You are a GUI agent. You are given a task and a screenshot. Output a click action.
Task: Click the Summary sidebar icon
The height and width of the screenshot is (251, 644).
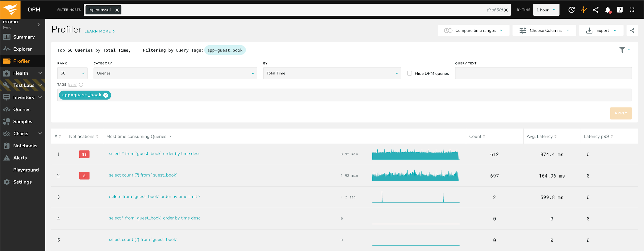pyautogui.click(x=7, y=37)
